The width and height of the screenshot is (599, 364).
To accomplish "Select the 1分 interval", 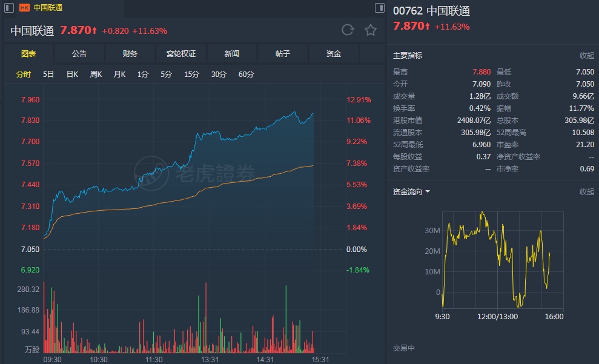I will tap(143, 74).
